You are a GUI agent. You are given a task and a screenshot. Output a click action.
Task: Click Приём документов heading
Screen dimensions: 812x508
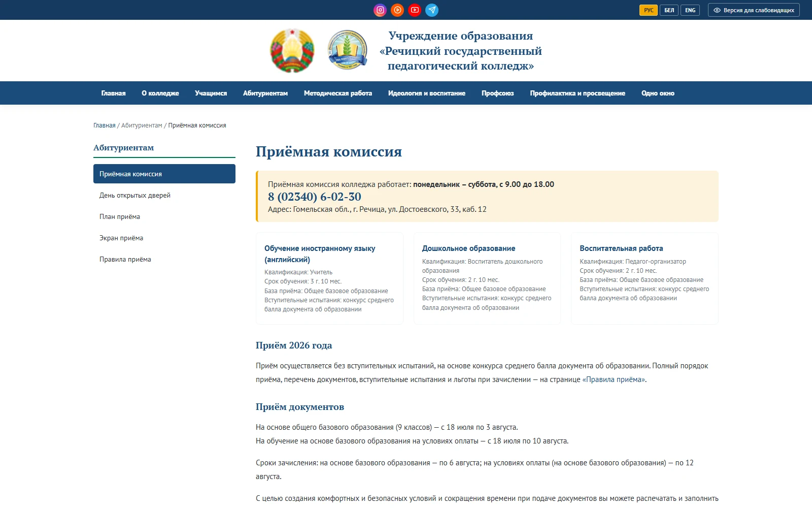(300, 407)
